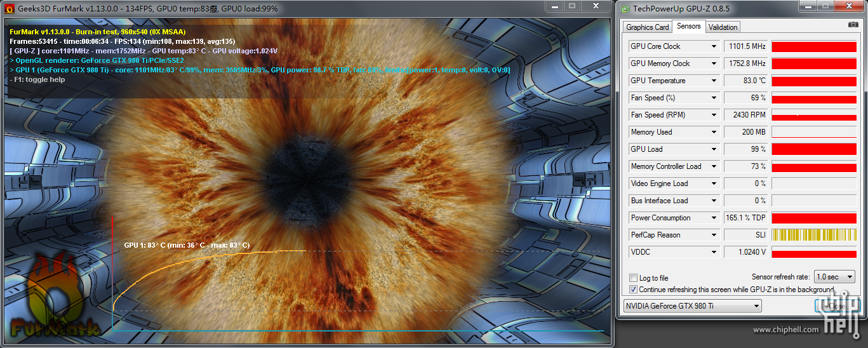Image resolution: width=868 pixels, height=348 pixels.
Task: Click the 1101.5 MHz core clock value
Action: point(747,46)
